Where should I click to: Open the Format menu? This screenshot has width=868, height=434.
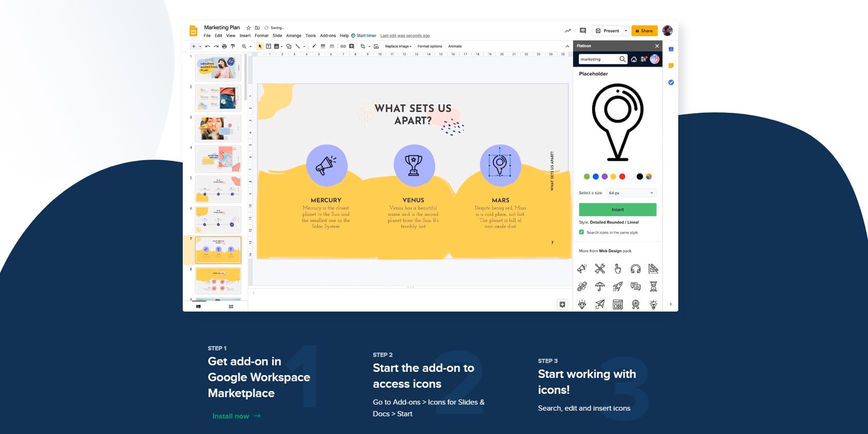coord(261,36)
